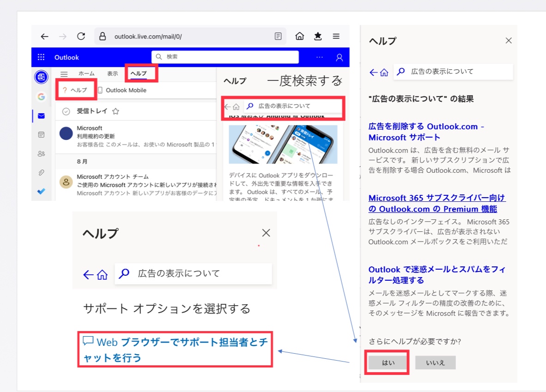Click home icon in right ヘルプ panel
Viewport: 546px width, 392px height.
pos(384,72)
